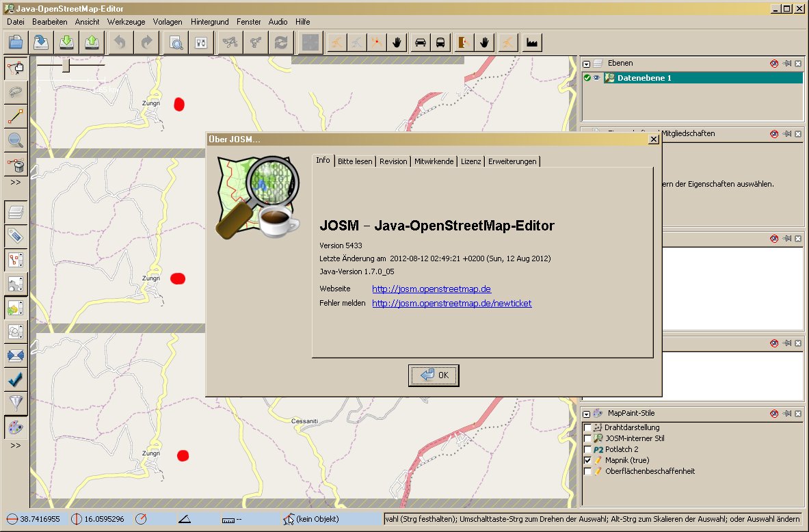Click the validator checkmark icon in sidebar

coord(16,379)
